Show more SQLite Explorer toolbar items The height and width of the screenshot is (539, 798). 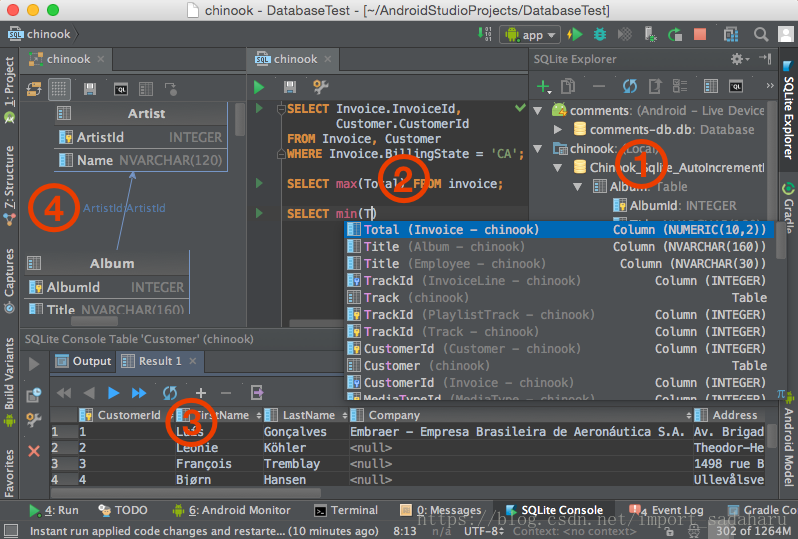tap(770, 86)
